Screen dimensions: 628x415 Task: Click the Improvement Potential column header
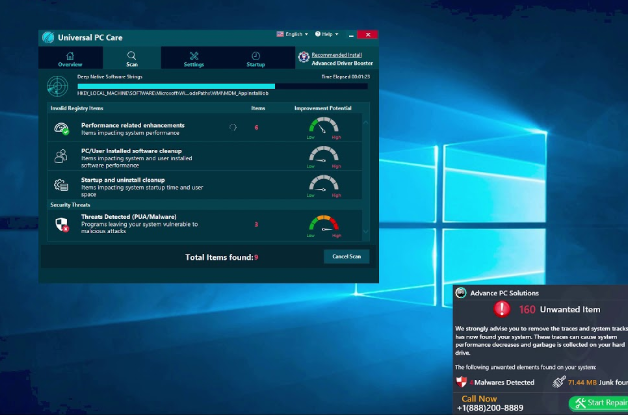click(x=323, y=108)
